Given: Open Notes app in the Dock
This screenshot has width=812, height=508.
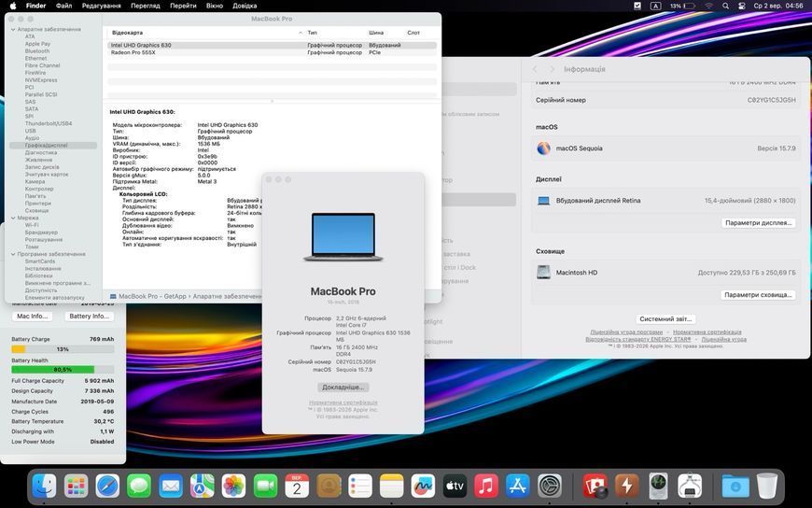Looking at the screenshot, I should tap(391, 486).
